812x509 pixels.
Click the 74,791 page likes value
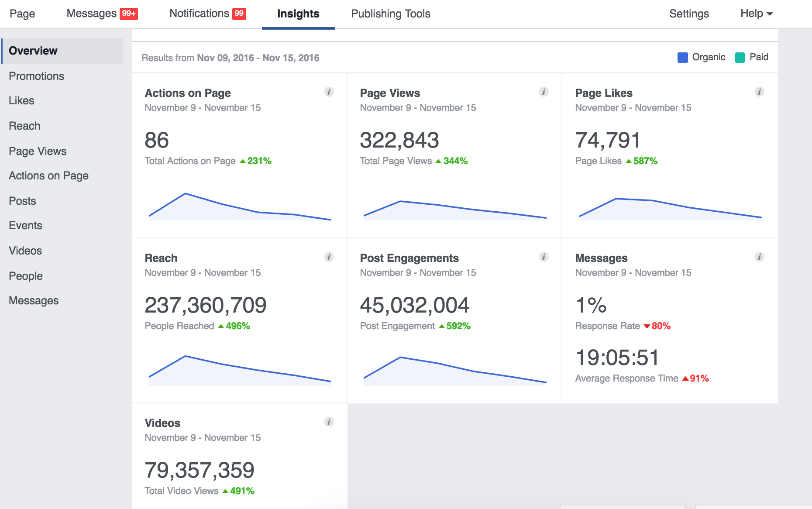pyautogui.click(x=608, y=140)
